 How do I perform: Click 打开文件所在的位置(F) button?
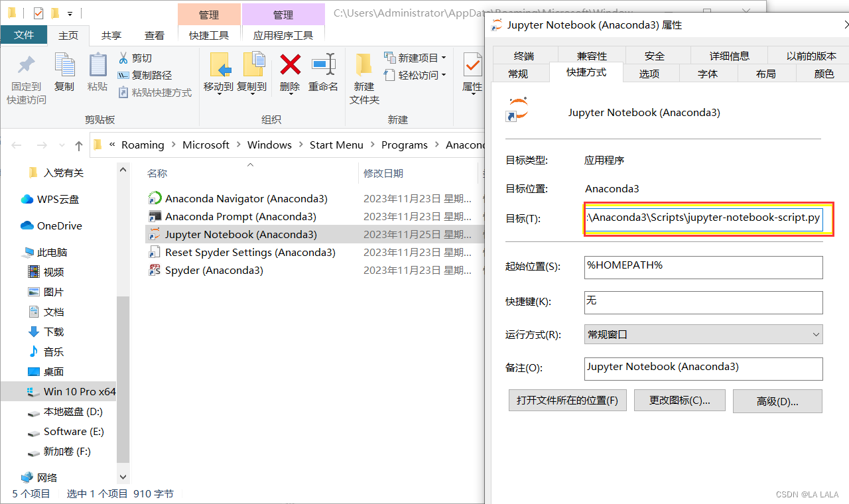coord(567,401)
